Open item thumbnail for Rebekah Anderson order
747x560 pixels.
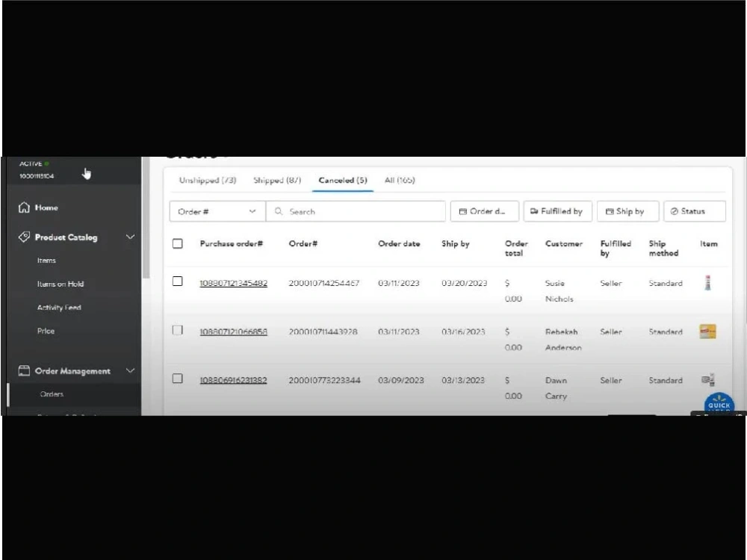coord(708,332)
